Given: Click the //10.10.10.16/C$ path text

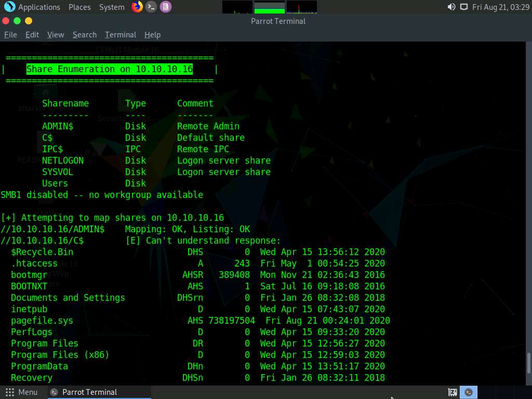Looking at the screenshot, I should tap(42, 241).
